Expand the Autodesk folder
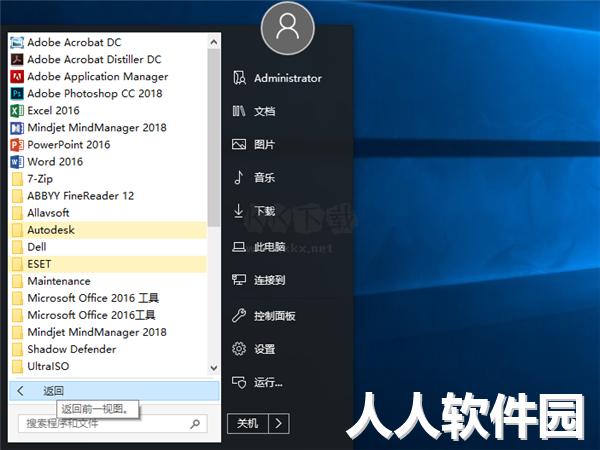 [x=108, y=230]
